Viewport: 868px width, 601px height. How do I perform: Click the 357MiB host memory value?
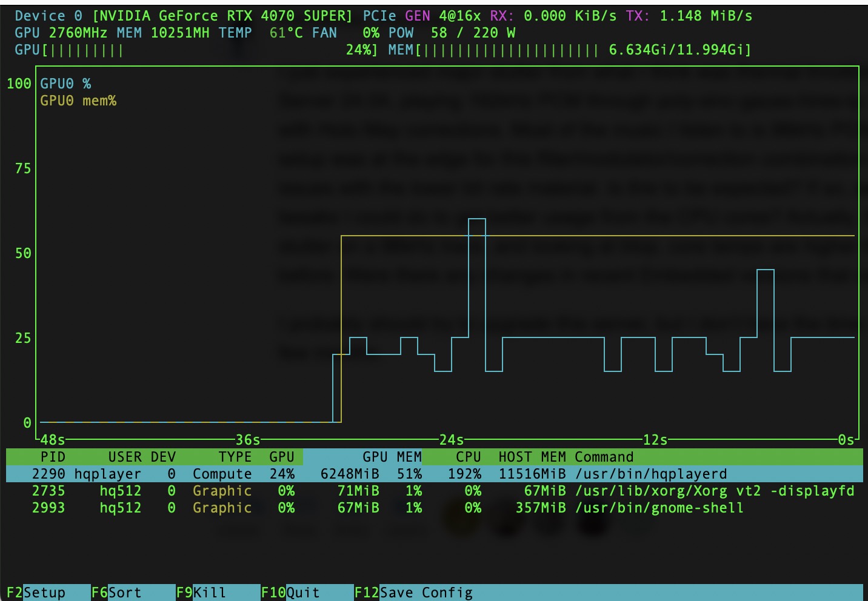[x=541, y=508]
